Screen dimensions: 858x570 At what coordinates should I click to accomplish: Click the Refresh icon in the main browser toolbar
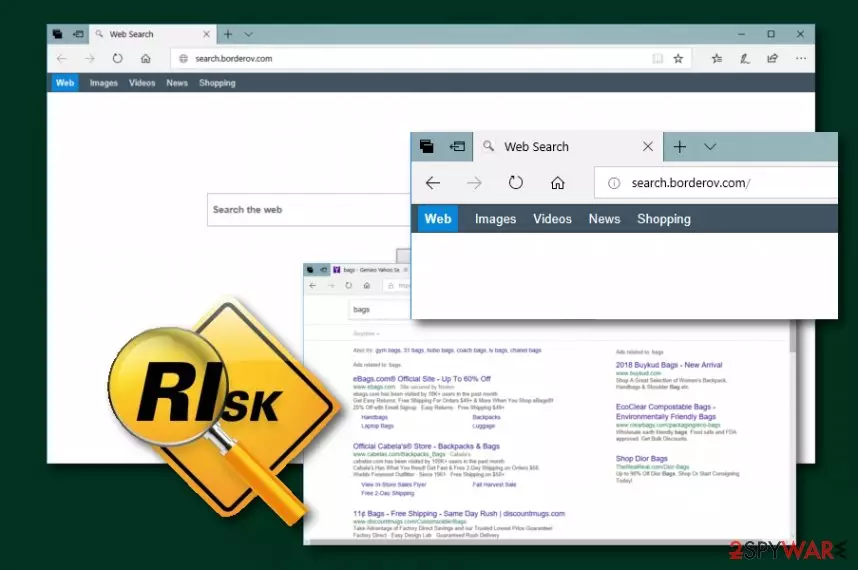pos(118,59)
